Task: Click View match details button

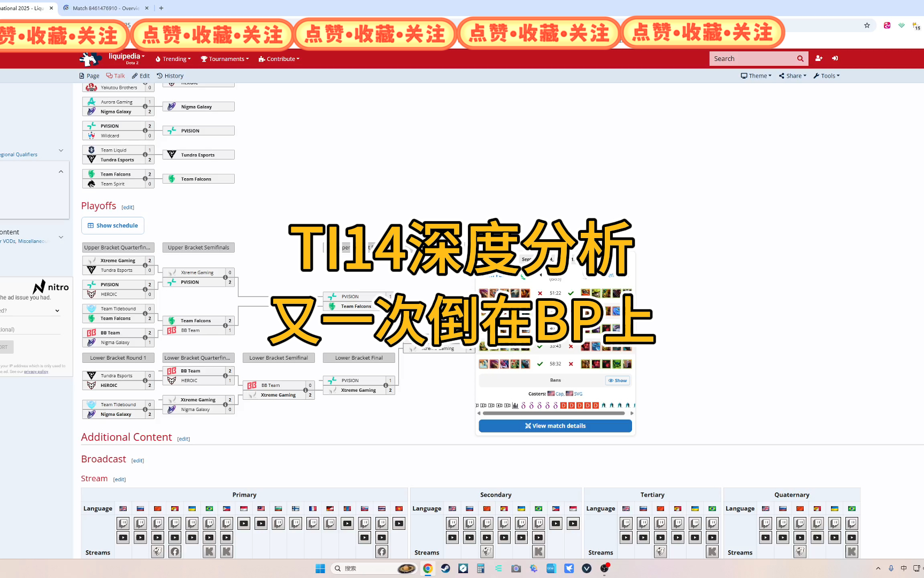Action: click(x=555, y=426)
